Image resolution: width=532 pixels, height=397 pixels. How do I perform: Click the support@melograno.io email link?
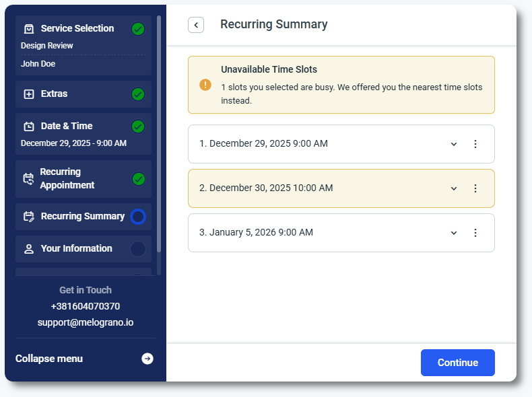click(x=86, y=322)
